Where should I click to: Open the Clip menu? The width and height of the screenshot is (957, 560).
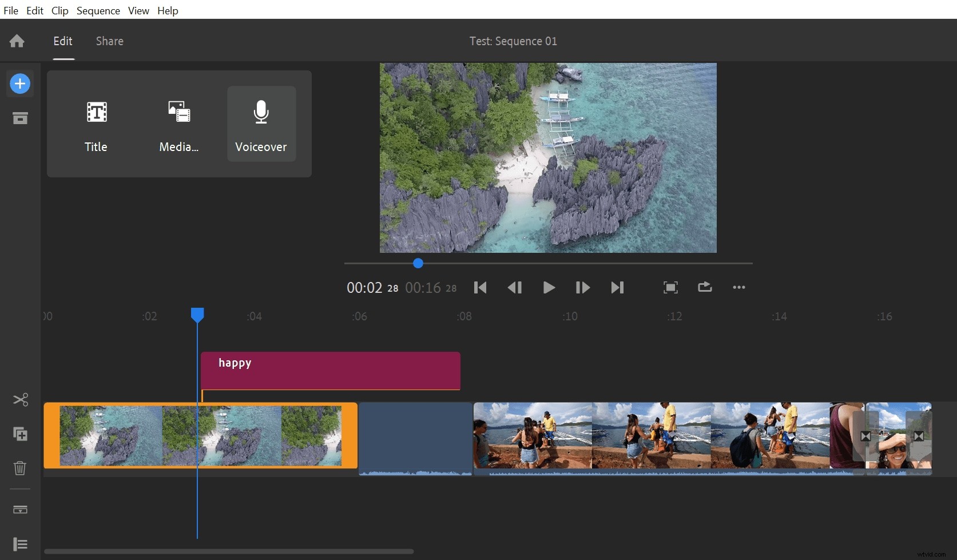click(59, 10)
